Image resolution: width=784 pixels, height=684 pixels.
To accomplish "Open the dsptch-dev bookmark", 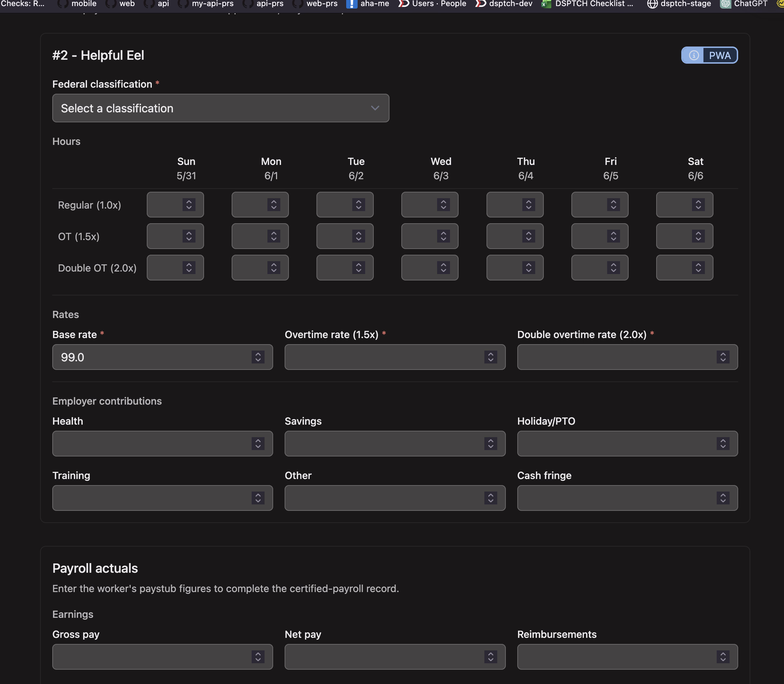I will (504, 4).
